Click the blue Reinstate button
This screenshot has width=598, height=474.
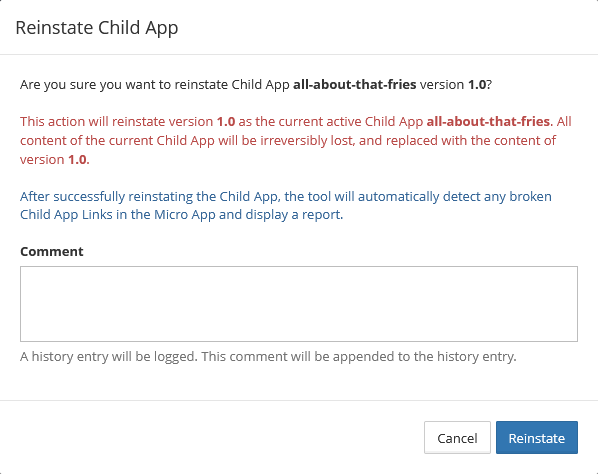(537, 438)
